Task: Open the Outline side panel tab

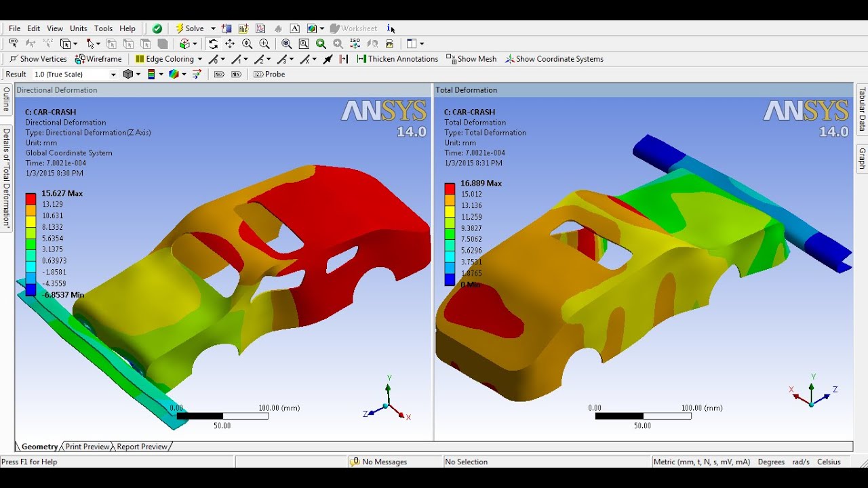Action: [x=6, y=99]
